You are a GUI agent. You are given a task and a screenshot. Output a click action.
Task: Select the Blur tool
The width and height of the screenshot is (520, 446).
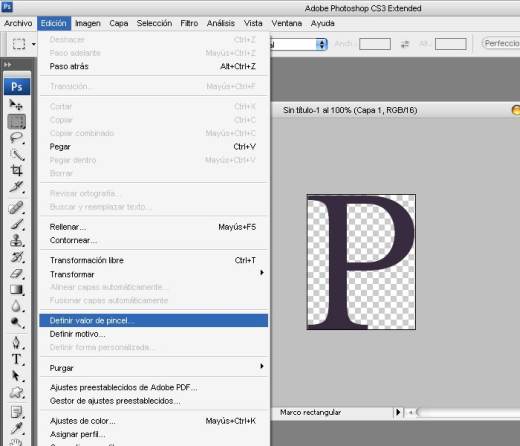pyautogui.click(x=17, y=306)
